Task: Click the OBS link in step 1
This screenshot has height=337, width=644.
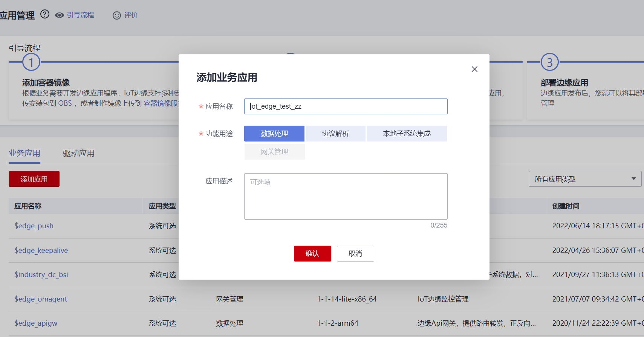Action: click(x=65, y=103)
